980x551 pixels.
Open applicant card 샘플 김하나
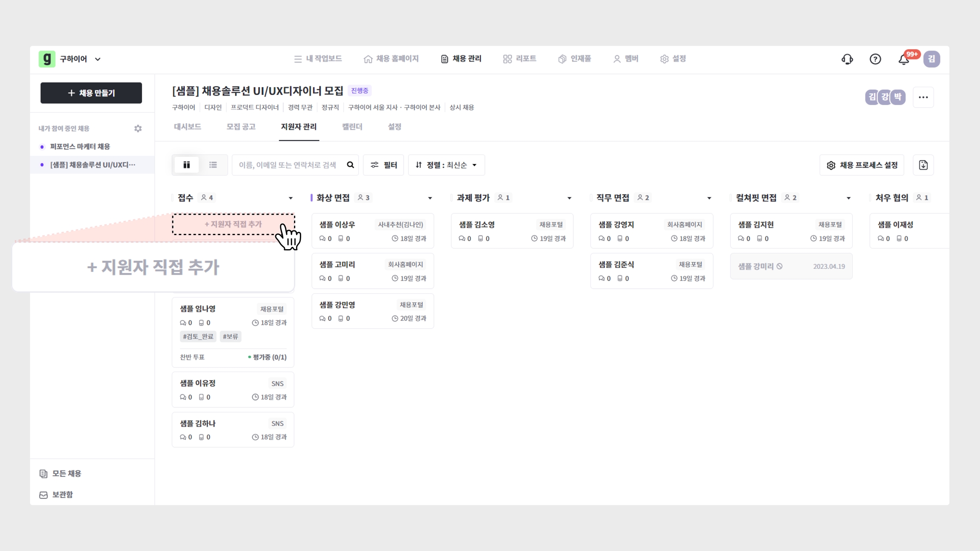[233, 430]
